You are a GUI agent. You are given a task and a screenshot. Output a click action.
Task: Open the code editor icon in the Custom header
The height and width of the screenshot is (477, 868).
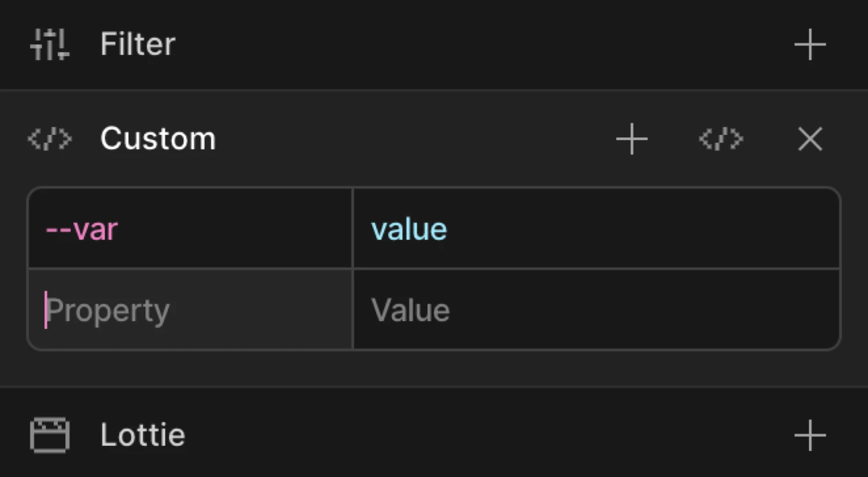click(719, 138)
